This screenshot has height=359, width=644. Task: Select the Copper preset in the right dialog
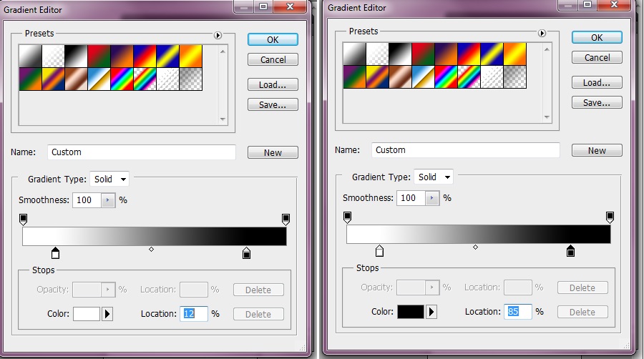pyautogui.click(x=399, y=77)
